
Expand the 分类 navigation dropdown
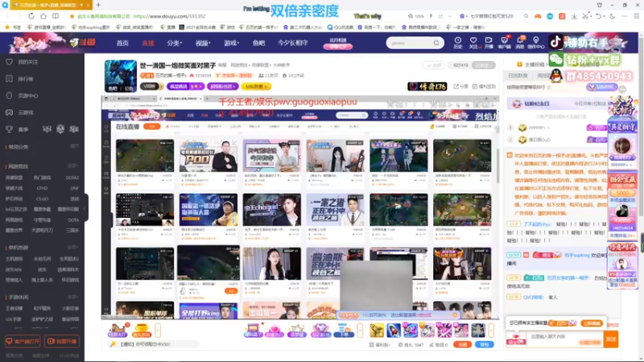[174, 43]
